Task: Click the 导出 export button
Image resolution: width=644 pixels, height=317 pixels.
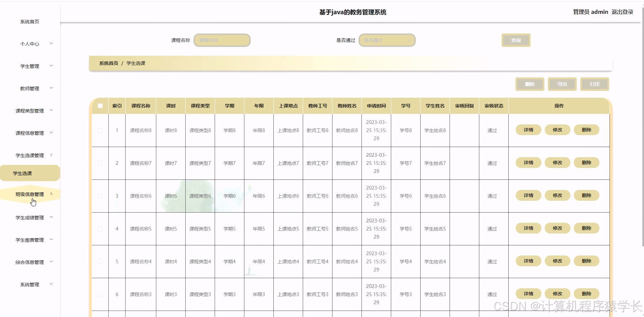Action: click(562, 84)
